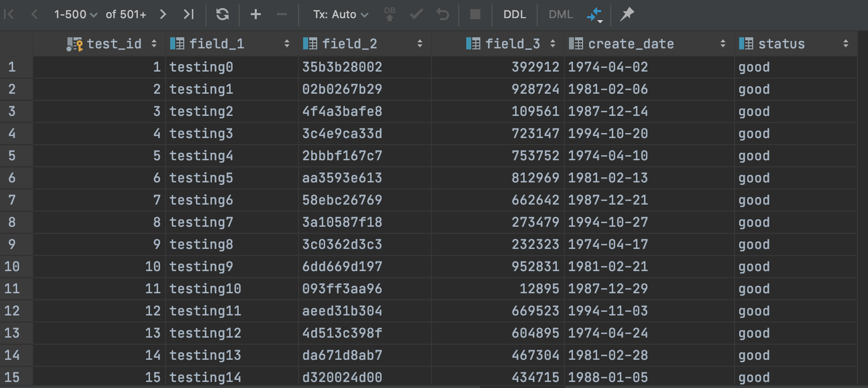Pin the result tab
Viewport: 868px width, 388px height.
(627, 14)
